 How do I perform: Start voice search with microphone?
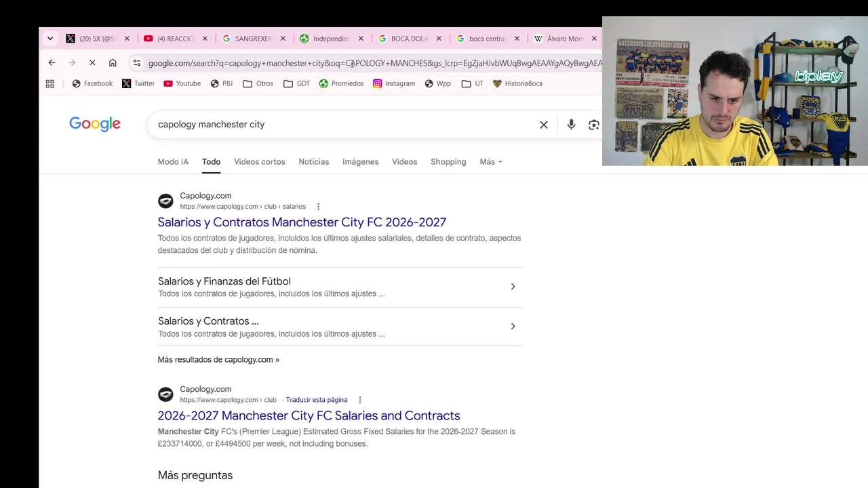(571, 125)
